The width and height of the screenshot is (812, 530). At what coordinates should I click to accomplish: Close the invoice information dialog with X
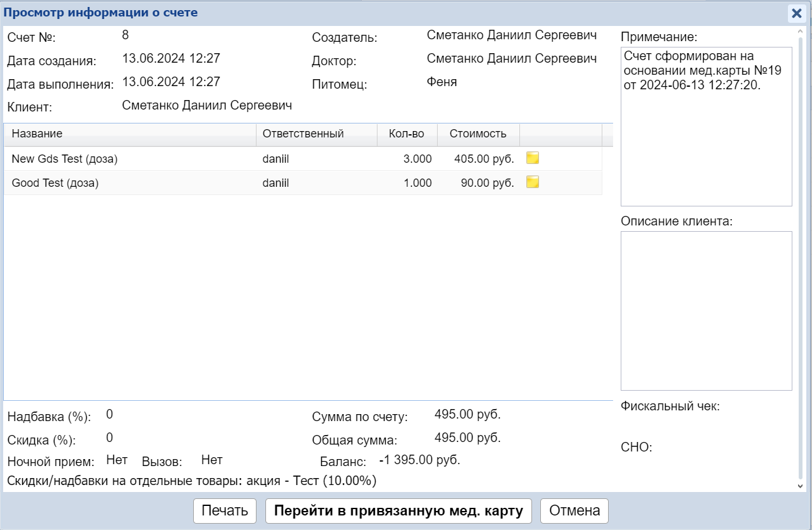tap(796, 13)
